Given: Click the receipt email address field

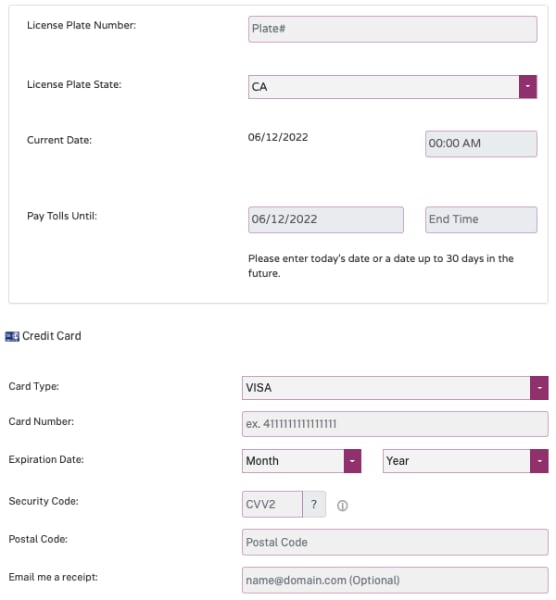Looking at the screenshot, I should pyautogui.click(x=395, y=580).
